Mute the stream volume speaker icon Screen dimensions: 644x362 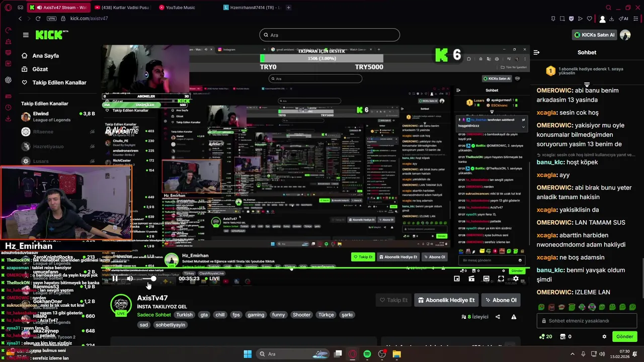(130, 279)
